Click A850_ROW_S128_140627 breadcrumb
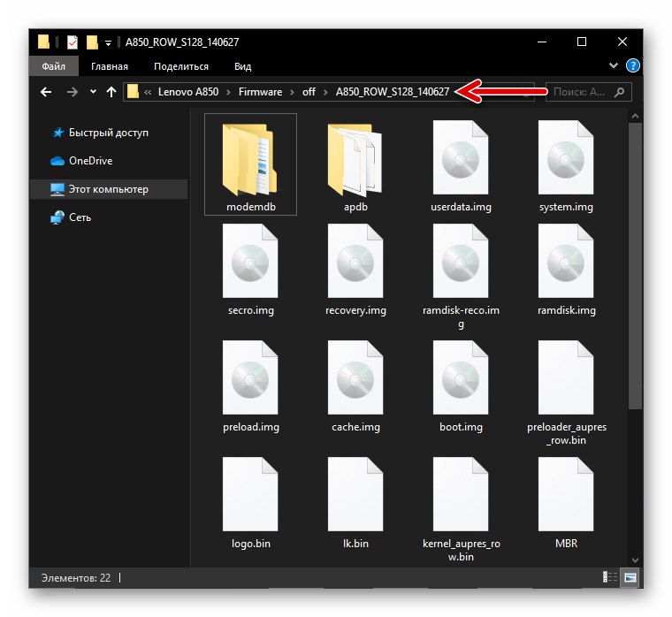This screenshot has width=672, height=617. 392,92
